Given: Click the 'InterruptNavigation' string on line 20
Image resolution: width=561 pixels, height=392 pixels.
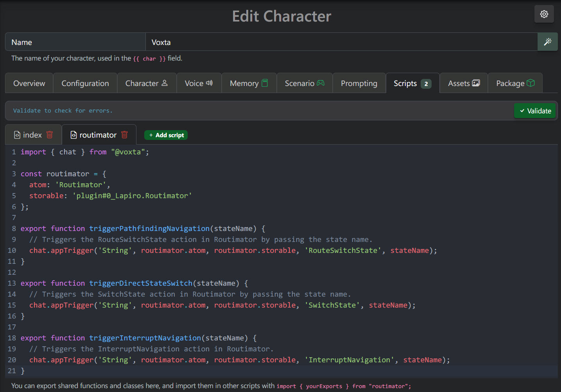Looking at the screenshot, I should [x=350, y=360].
